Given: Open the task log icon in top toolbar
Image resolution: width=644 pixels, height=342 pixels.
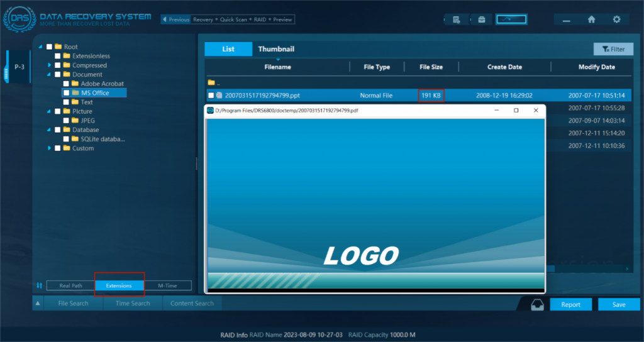Looking at the screenshot, I should pyautogui.click(x=457, y=19).
